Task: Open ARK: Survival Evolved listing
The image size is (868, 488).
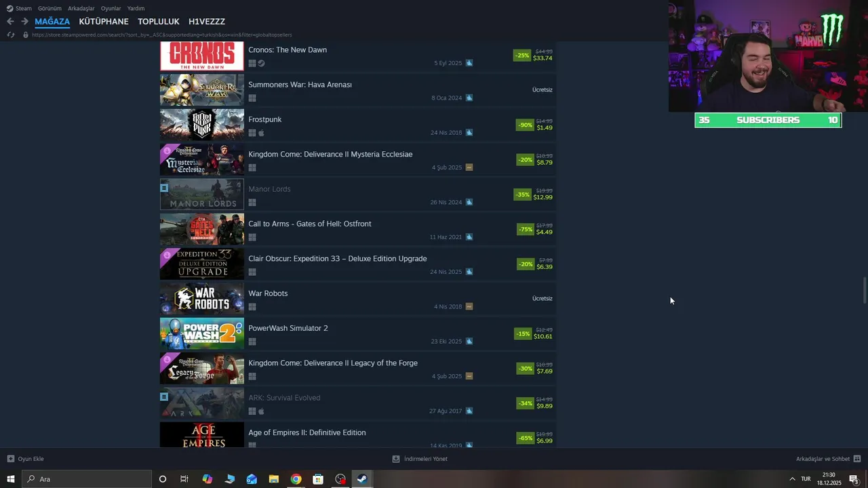Action: [x=358, y=403]
